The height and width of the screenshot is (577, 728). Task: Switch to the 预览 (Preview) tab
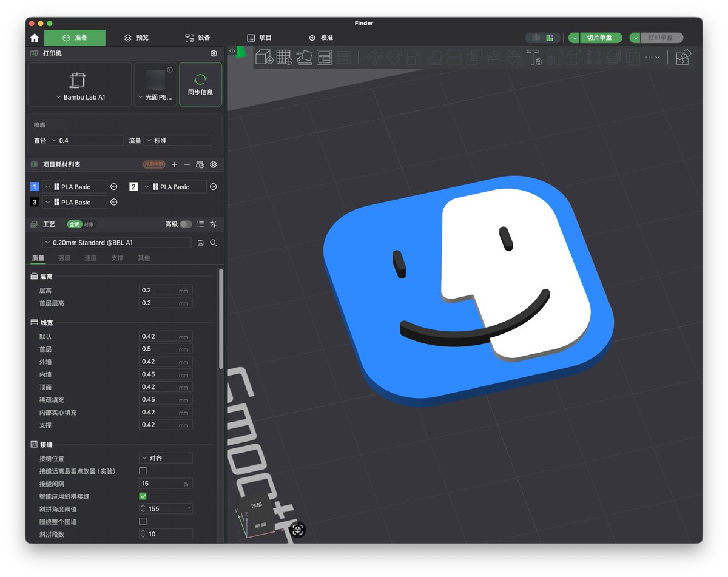pyautogui.click(x=136, y=38)
